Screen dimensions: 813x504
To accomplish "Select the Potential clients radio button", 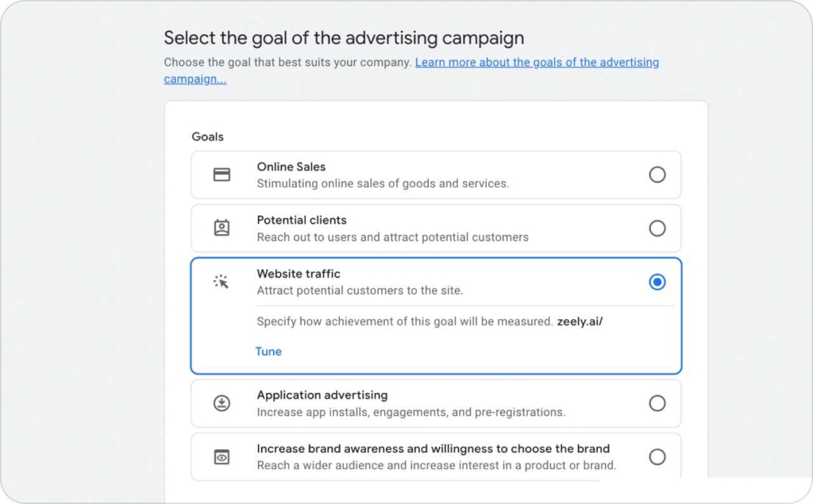I will click(x=657, y=228).
